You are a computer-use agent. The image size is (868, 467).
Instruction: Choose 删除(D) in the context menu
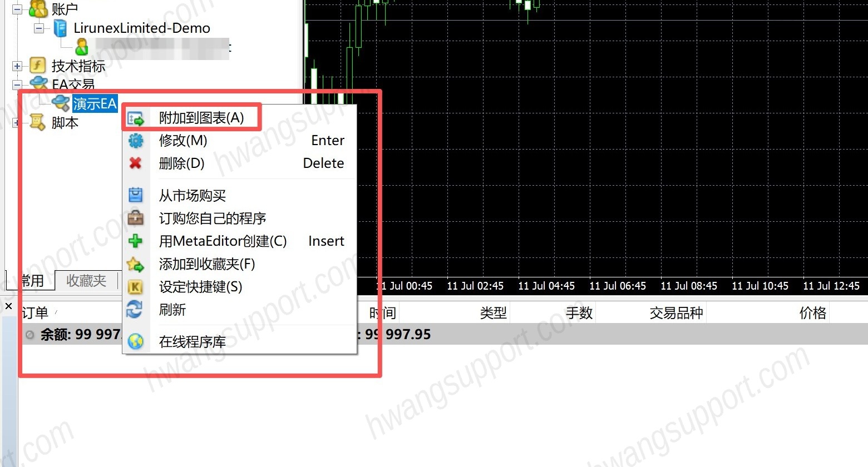point(240,163)
